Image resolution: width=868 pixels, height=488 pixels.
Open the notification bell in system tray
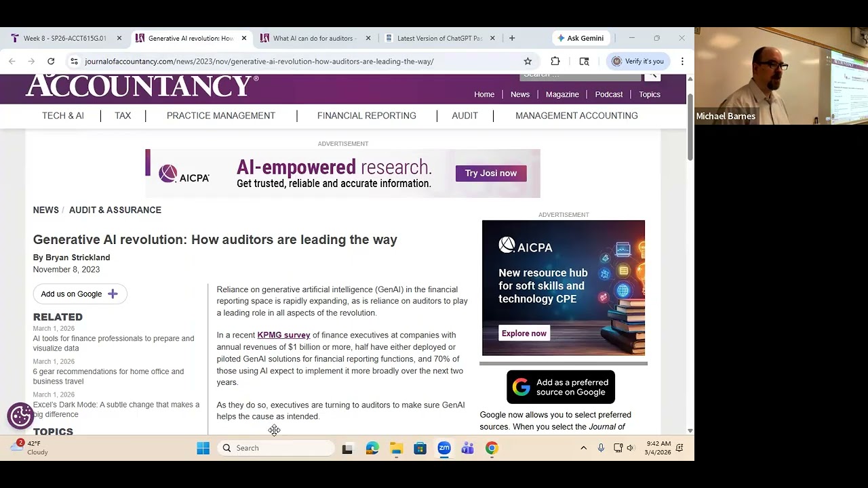click(x=679, y=448)
